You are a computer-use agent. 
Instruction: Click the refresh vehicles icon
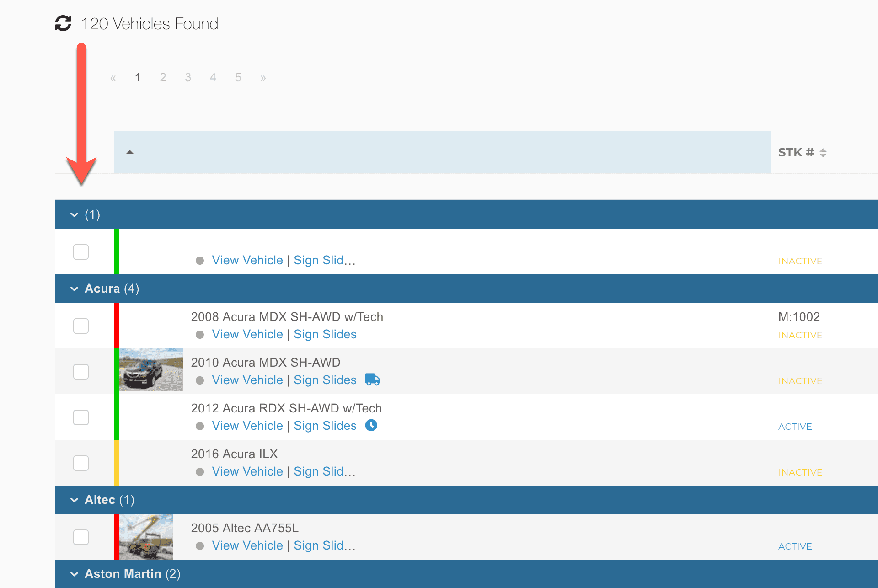point(63,23)
